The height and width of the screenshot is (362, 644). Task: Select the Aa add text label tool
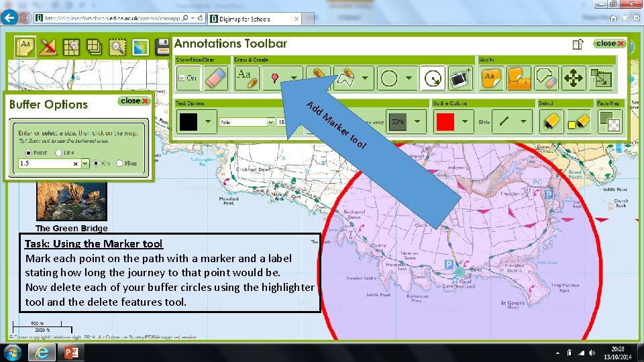pyautogui.click(x=247, y=78)
